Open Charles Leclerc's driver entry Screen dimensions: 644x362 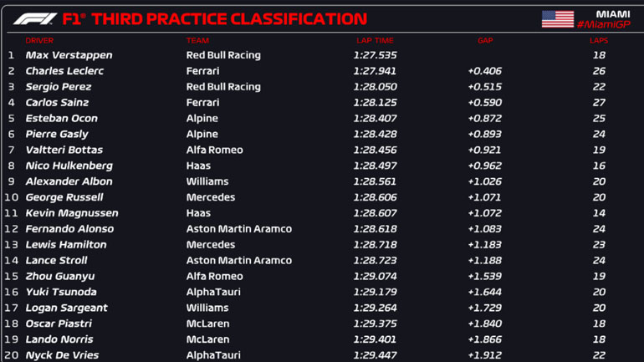click(x=64, y=71)
